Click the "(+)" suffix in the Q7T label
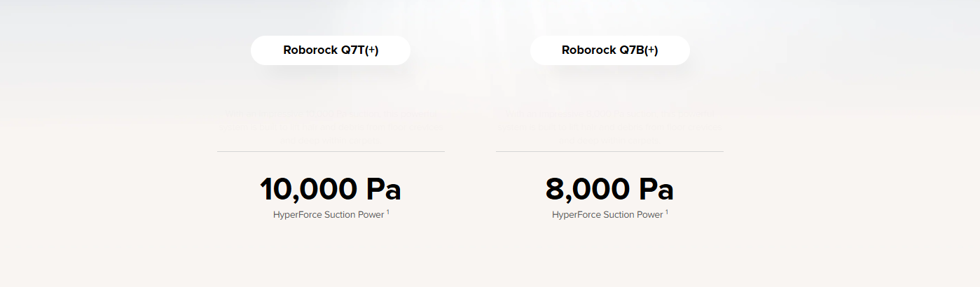The width and height of the screenshot is (980, 287). (x=371, y=50)
